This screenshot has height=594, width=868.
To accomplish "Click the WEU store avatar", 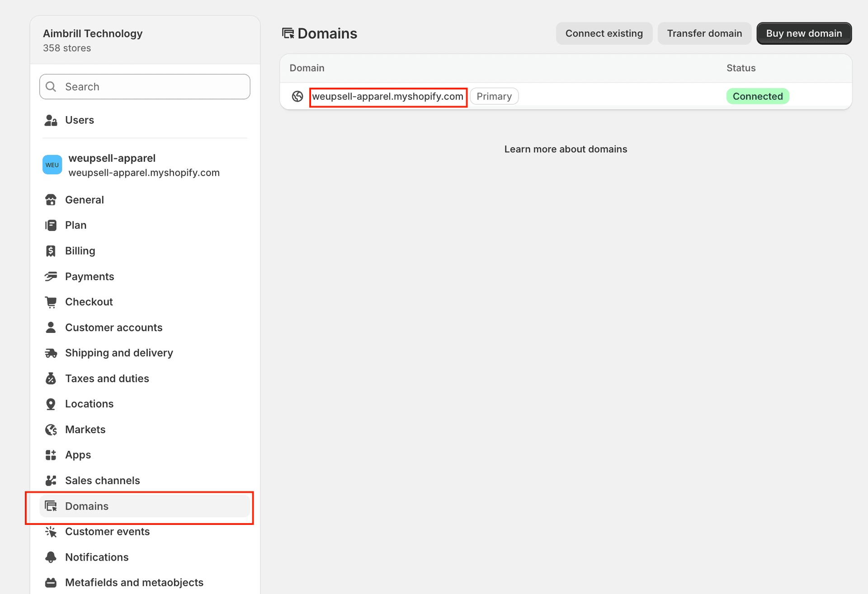I will pyautogui.click(x=52, y=165).
